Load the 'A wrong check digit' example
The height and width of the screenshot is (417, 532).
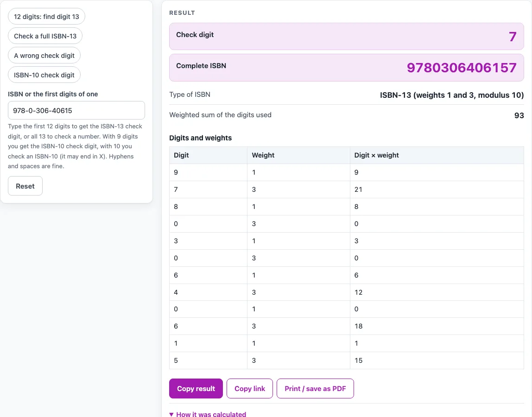tap(44, 55)
